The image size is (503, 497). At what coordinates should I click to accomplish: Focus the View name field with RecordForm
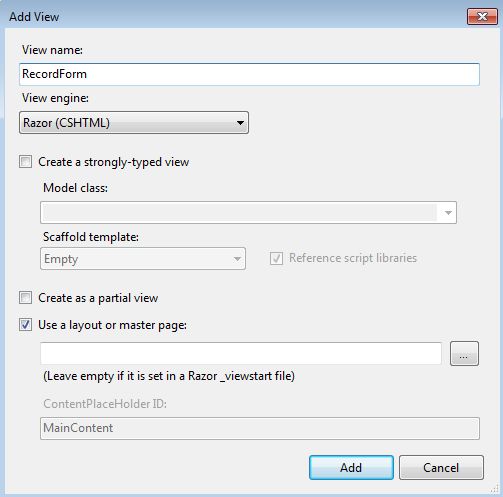249,74
